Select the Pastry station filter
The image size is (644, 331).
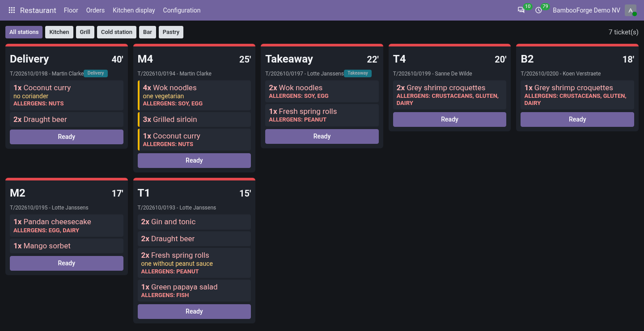(171, 32)
